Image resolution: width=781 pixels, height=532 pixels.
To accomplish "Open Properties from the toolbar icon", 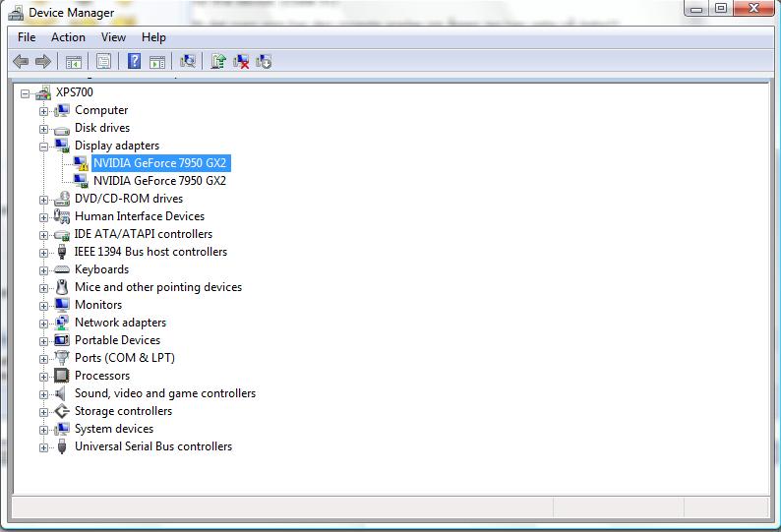I will [x=103, y=61].
